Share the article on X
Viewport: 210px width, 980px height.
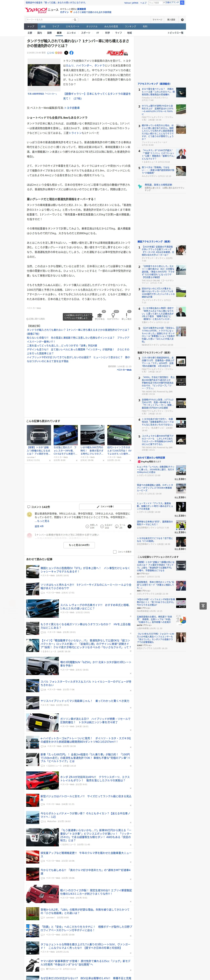tap(66, 53)
